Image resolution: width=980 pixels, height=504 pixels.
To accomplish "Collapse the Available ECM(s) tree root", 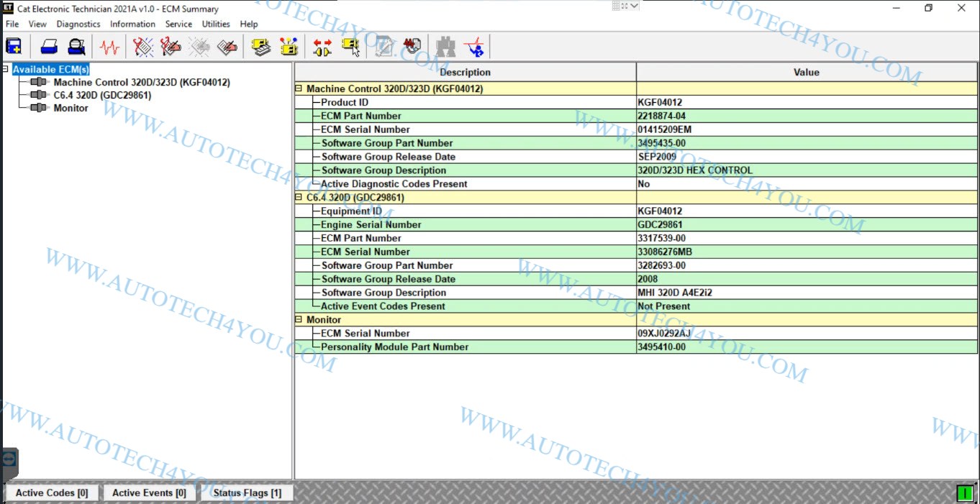I will tap(6, 70).
